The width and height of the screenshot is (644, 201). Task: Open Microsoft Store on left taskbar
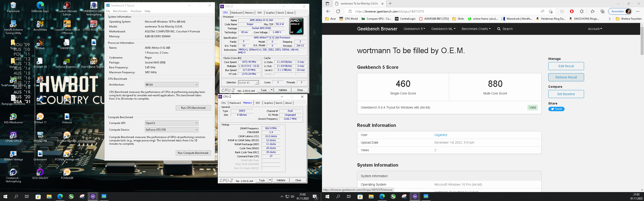pyautogui.click(x=38, y=197)
